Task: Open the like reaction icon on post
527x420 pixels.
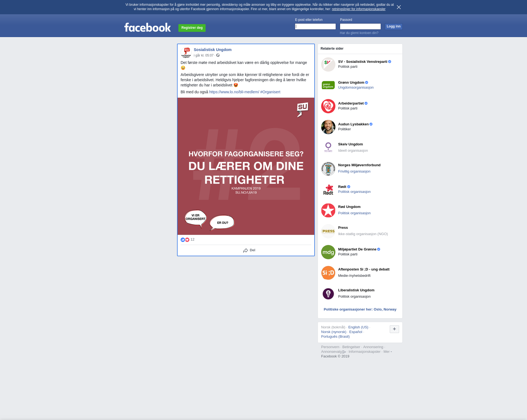Action: 183,240
